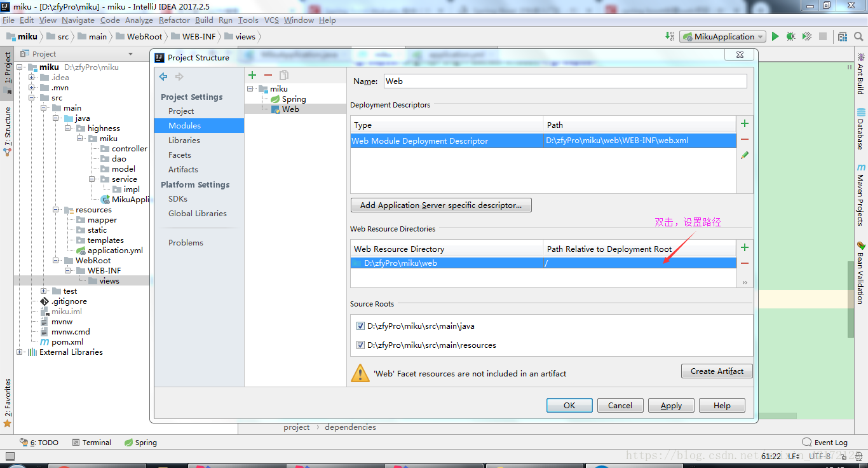Click the Stop square icon in toolbar
The height and width of the screenshot is (468, 868).
pyautogui.click(x=823, y=37)
